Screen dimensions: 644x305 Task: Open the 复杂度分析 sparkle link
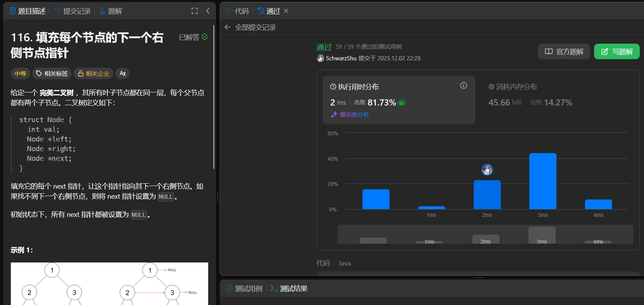point(350,114)
